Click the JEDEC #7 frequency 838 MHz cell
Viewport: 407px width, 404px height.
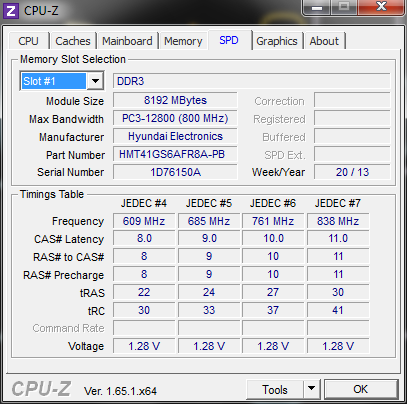pyautogui.click(x=338, y=221)
